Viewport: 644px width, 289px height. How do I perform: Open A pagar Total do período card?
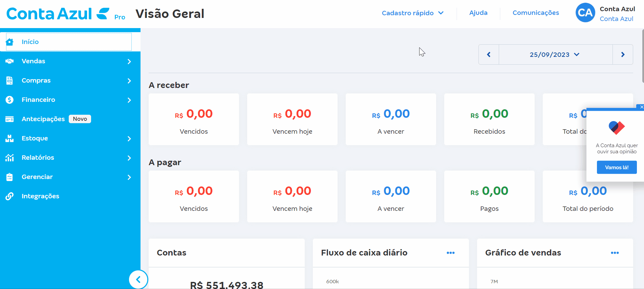click(588, 197)
